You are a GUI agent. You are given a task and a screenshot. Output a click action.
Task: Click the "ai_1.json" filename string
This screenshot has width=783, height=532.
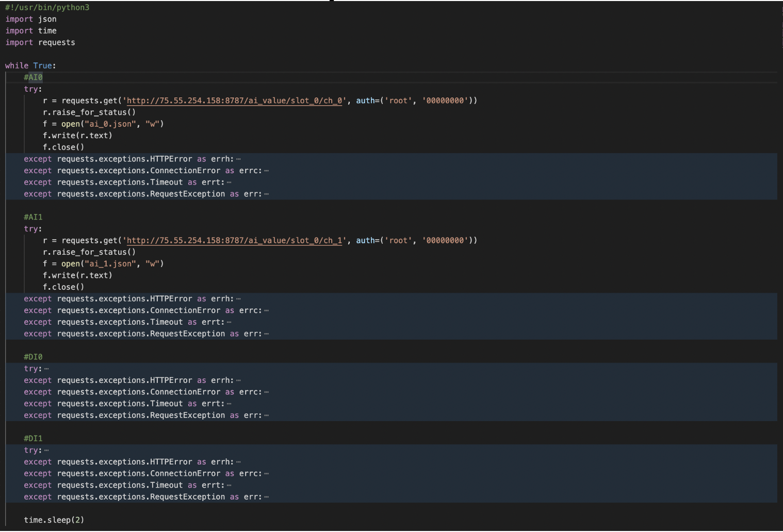110,264
